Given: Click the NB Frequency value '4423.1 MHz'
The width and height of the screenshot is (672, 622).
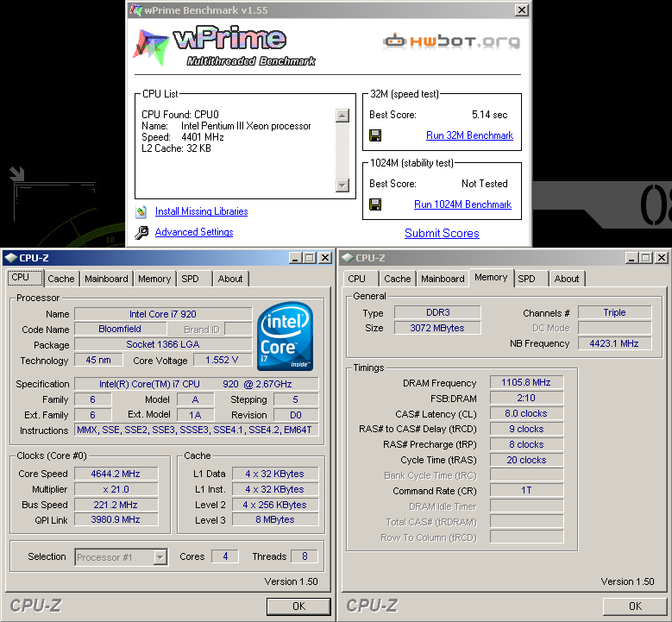Looking at the screenshot, I should coord(614,343).
